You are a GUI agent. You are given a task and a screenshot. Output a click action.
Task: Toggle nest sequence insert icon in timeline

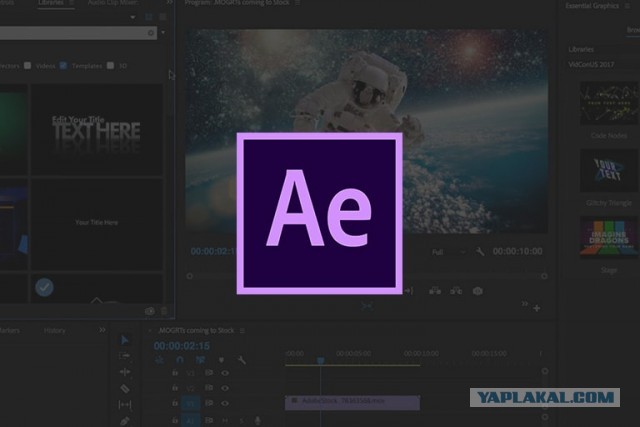pyautogui.click(x=159, y=360)
